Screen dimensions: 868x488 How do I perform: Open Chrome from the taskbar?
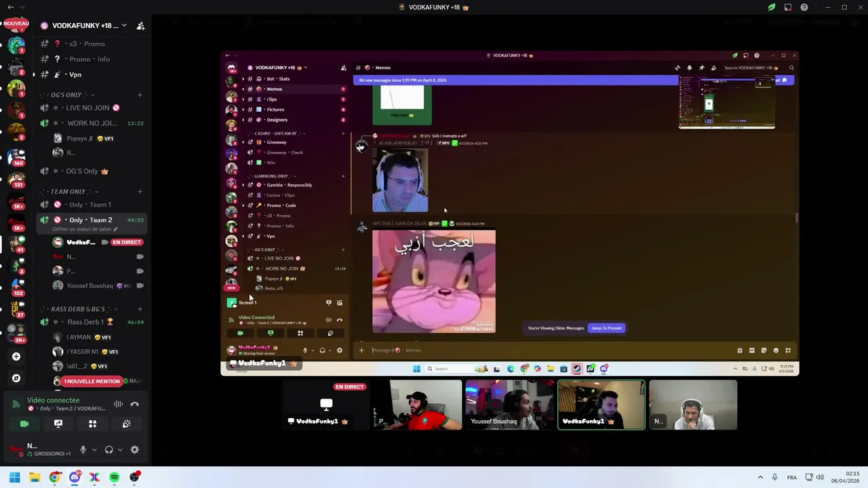tap(55, 477)
